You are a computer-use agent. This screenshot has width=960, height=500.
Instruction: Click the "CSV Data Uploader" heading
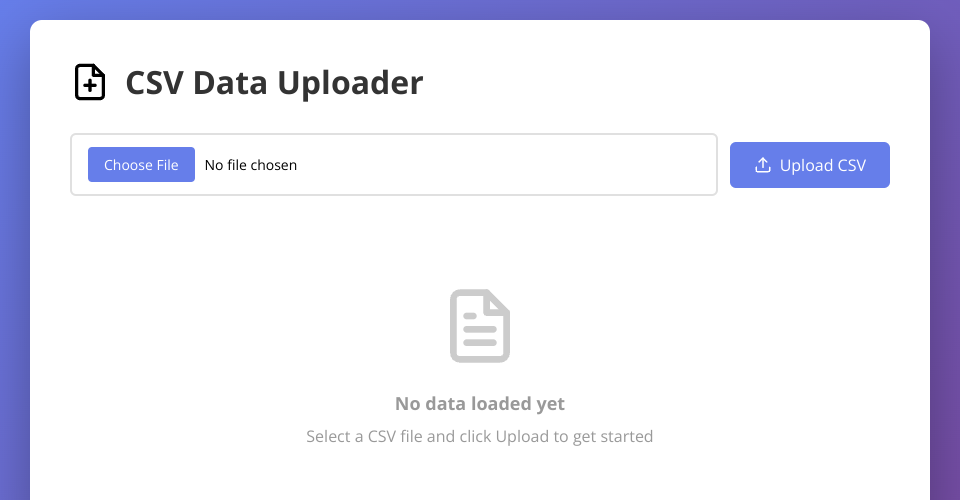(274, 83)
